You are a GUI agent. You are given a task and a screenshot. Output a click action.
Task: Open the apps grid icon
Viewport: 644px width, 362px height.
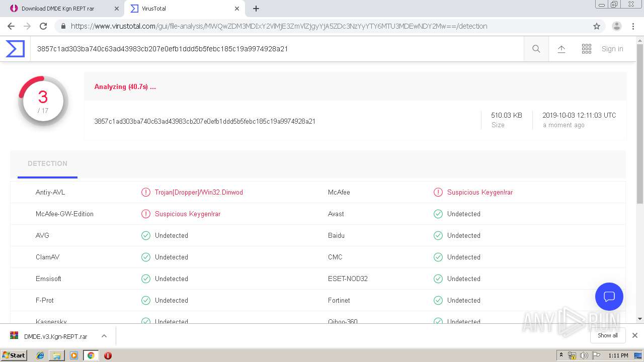pos(587,49)
